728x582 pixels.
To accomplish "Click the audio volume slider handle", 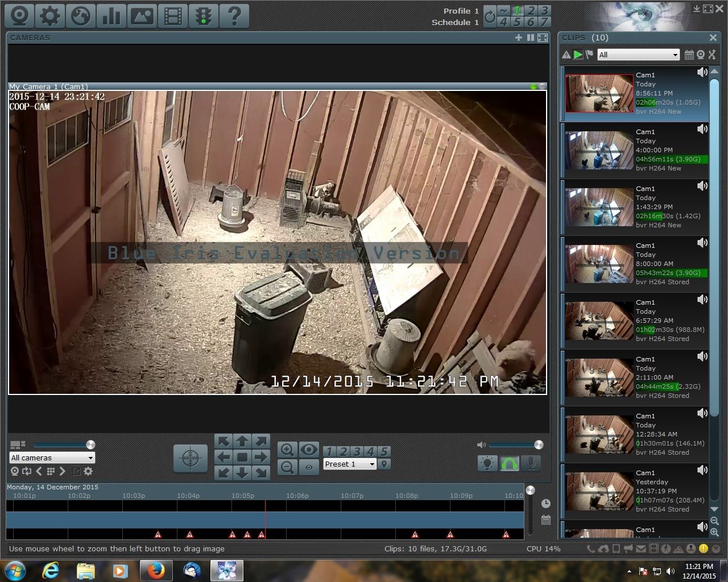I will pyautogui.click(x=539, y=444).
